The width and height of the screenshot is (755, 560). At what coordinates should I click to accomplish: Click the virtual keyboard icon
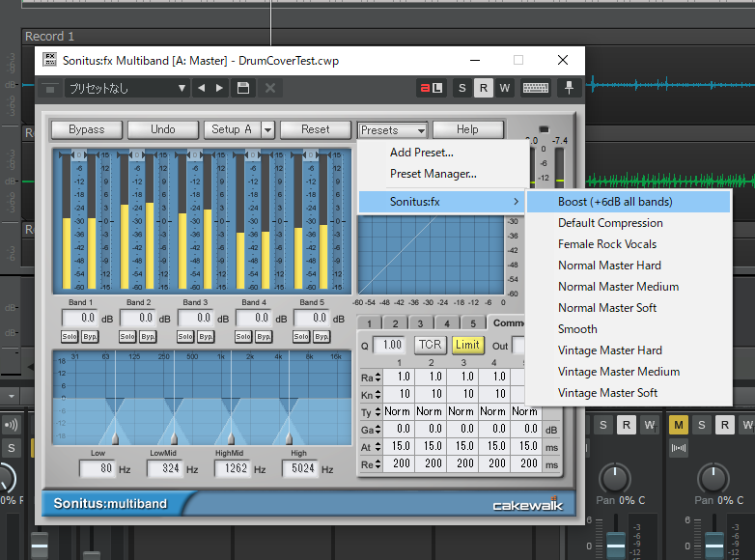[536, 88]
